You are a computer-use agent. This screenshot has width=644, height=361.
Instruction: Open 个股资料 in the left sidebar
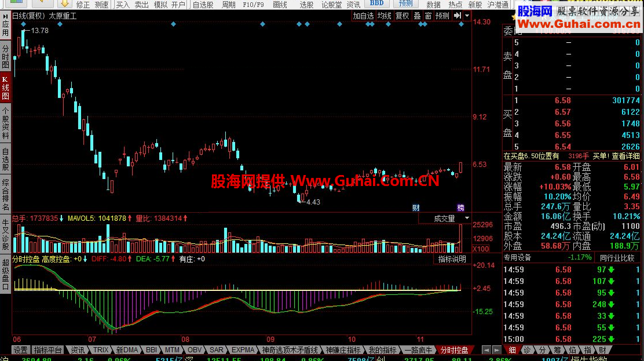click(5, 123)
